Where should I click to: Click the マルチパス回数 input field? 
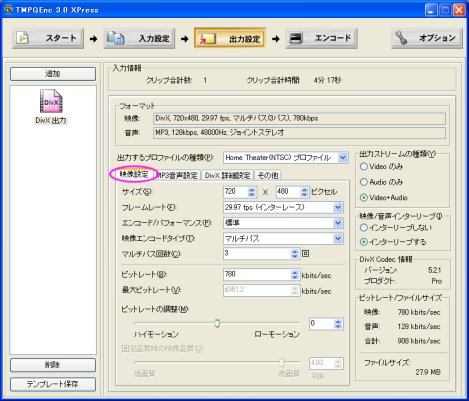click(x=257, y=253)
